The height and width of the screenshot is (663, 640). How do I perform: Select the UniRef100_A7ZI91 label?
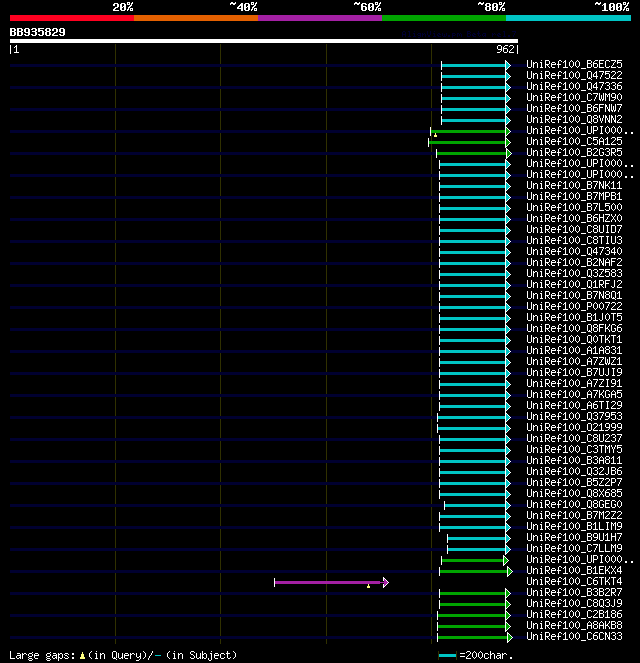pyautogui.click(x=574, y=384)
